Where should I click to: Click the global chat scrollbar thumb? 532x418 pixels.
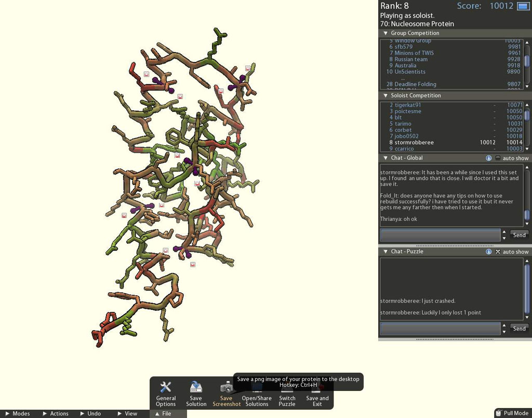pos(527,215)
